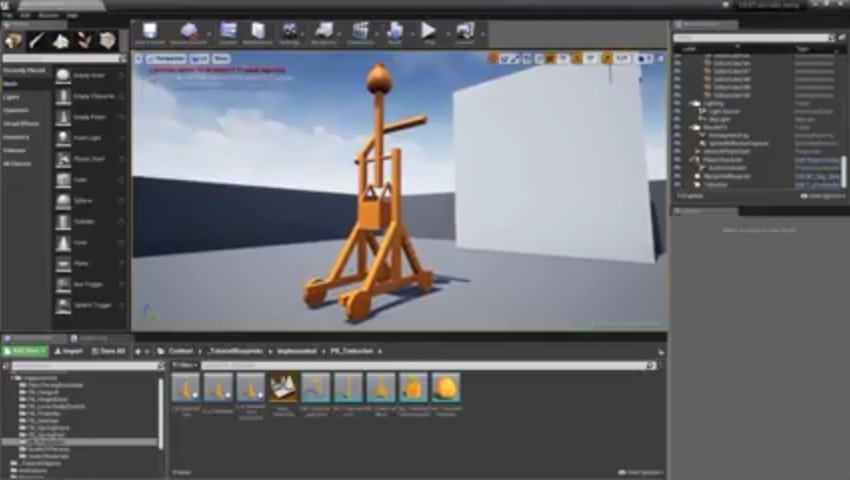Image resolution: width=850 pixels, height=480 pixels.
Task: Start Play in editor
Action: tap(429, 34)
